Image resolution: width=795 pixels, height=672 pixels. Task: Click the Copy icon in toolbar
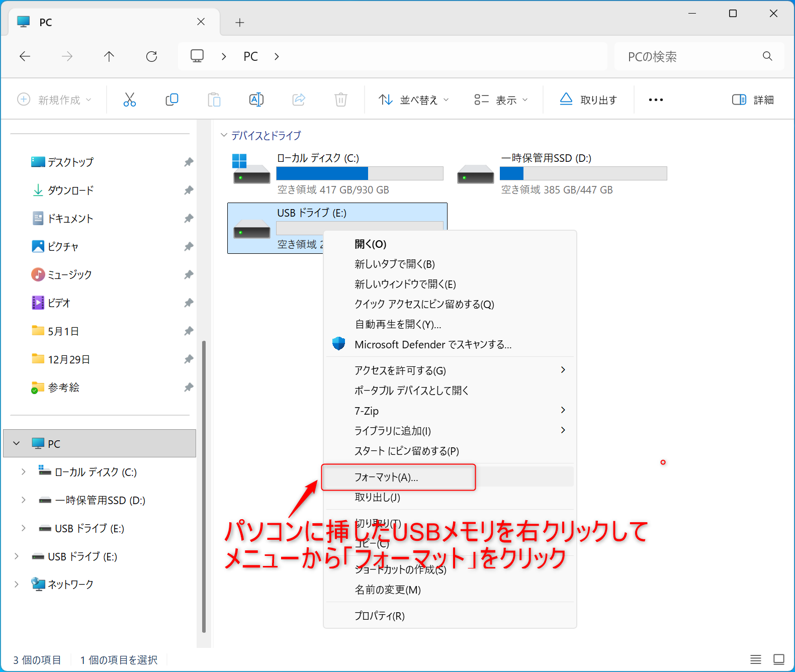pyautogui.click(x=172, y=100)
